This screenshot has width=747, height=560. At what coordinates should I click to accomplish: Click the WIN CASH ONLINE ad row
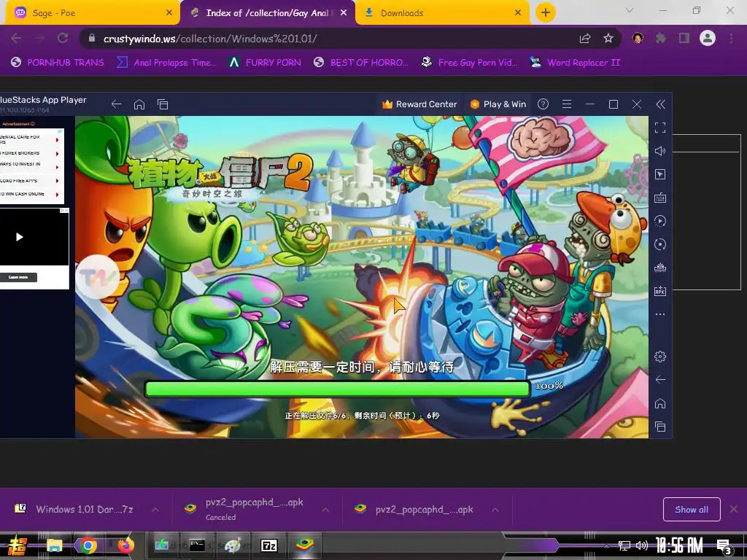(x=29, y=194)
